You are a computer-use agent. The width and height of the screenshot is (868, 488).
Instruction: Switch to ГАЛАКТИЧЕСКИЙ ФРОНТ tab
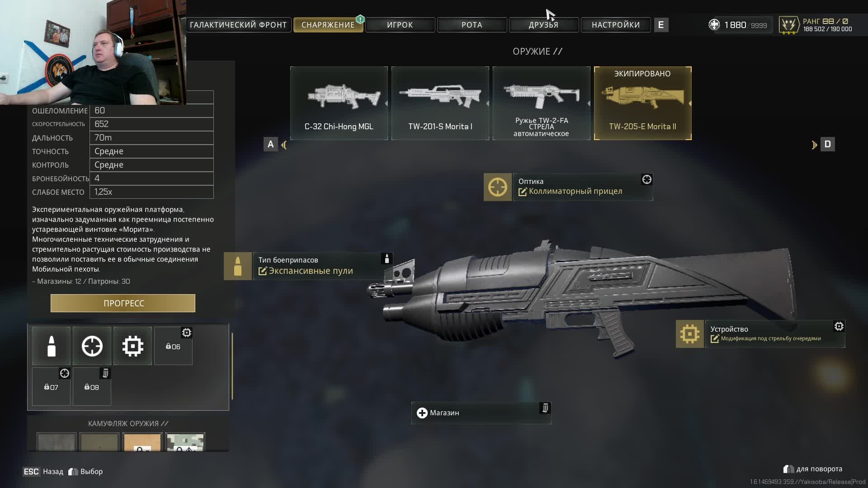[238, 25]
